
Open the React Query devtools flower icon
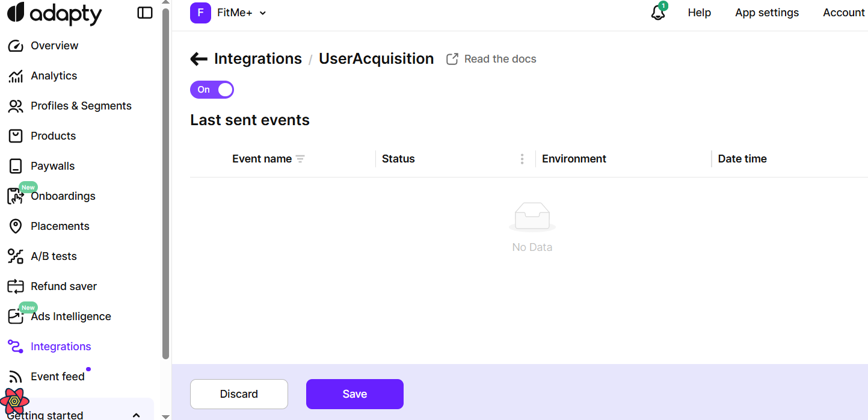pos(14,402)
